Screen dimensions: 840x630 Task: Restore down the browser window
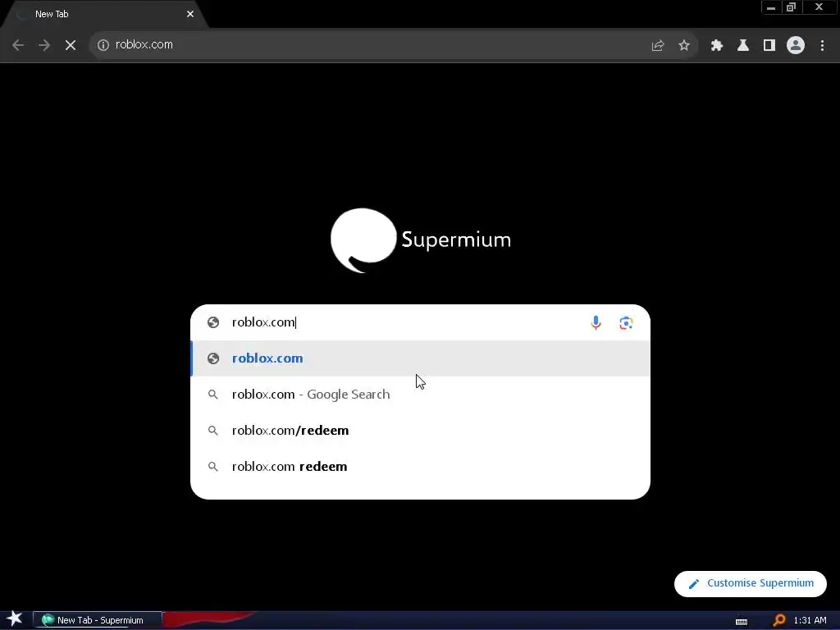coord(792,7)
